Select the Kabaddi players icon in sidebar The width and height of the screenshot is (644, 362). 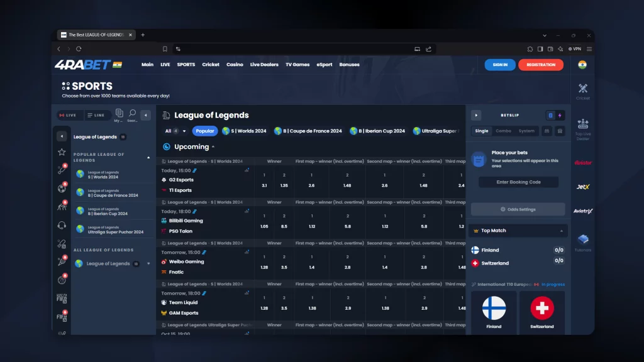62,206
